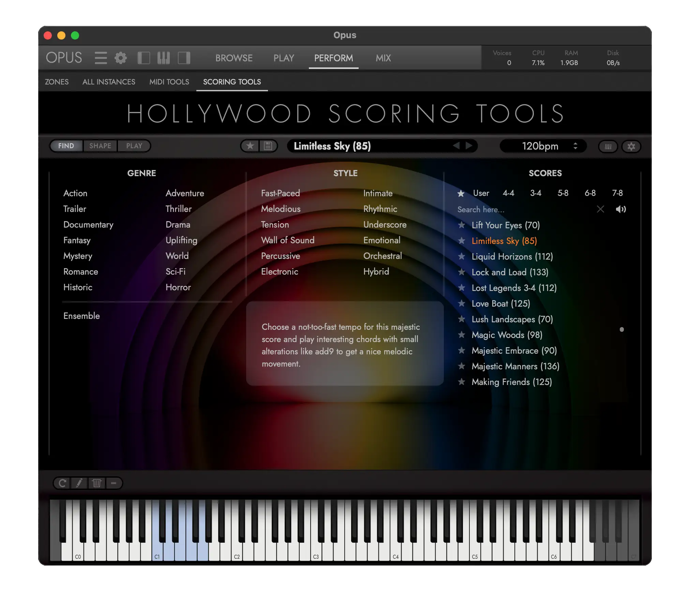Viewport: 690px width, 616px height.
Task: Toggle favorite star for Making Friends
Action: tap(462, 382)
